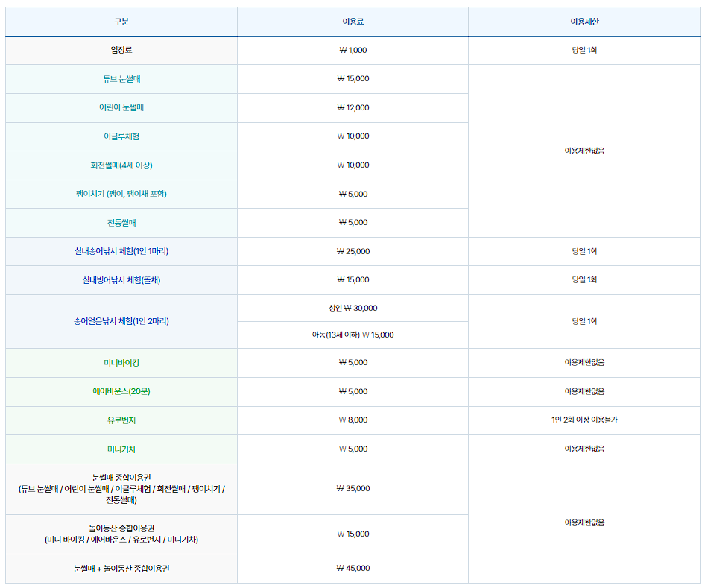
Task: Click '당일 1회' in the 실내송어낚시 row
Action: (x=584, y=251)
